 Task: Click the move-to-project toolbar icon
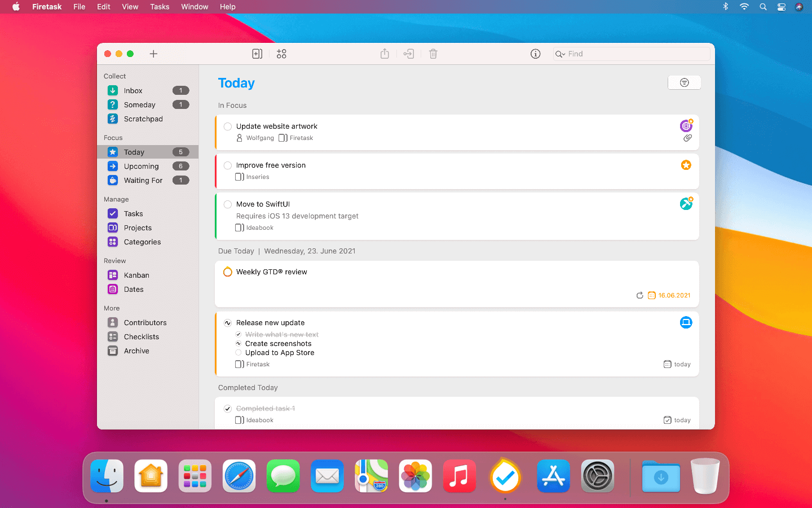pyautogui.click(x=409, y=54)
